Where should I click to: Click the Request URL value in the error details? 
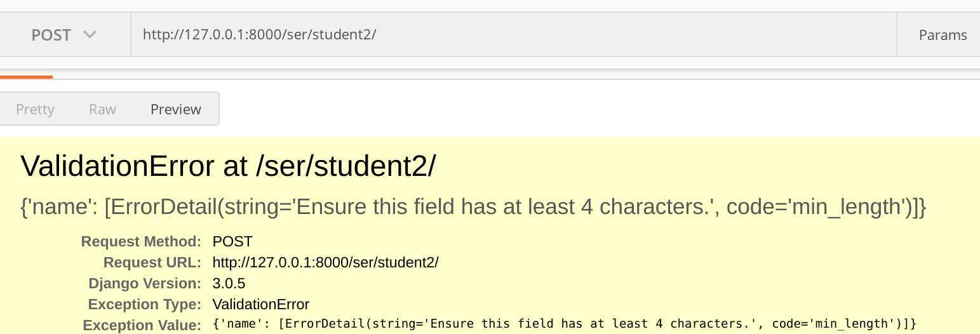point(325,262)
